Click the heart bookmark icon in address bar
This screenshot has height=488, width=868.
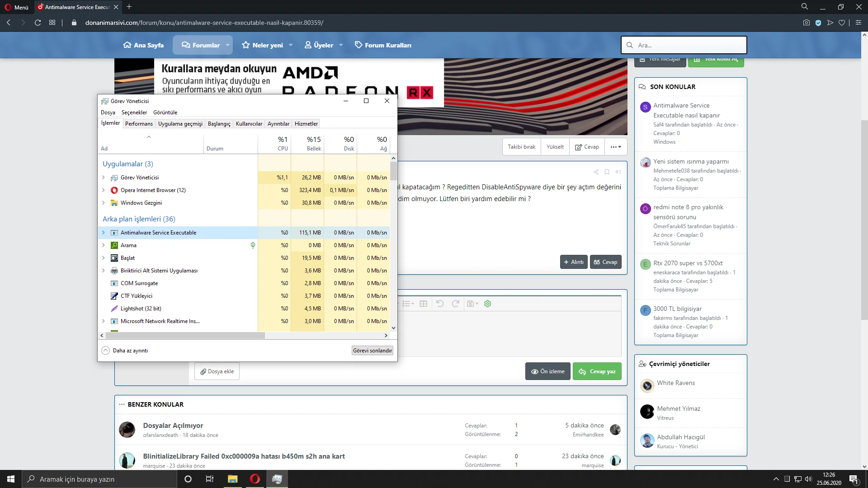[x=841, y=23]
